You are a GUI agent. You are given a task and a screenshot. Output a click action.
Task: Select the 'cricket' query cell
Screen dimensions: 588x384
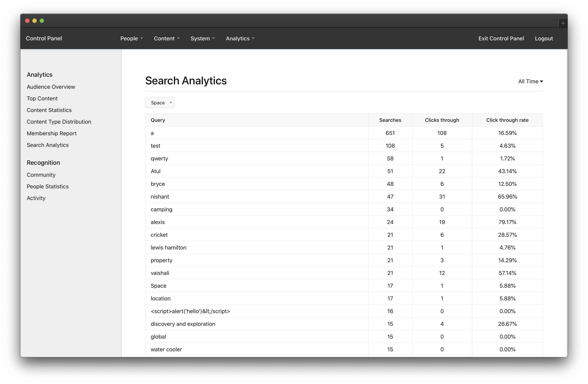point(257,235)
